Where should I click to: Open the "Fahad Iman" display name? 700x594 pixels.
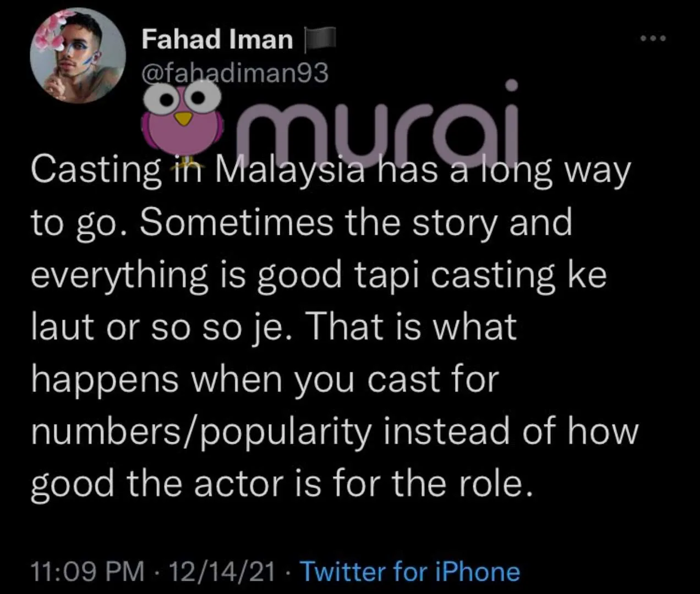point(217,40)
